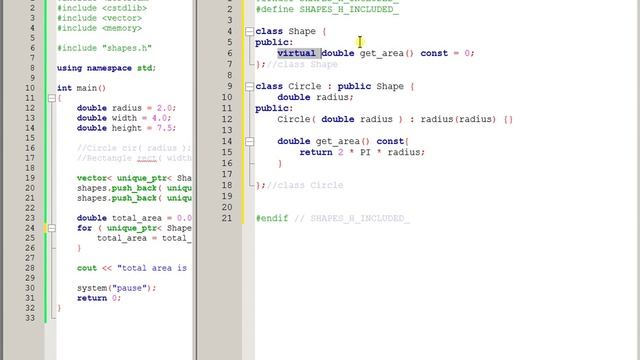640x360 pixels.
Task: Click 'double total_area = 0.0' line
Action: (x=134, y=218)
